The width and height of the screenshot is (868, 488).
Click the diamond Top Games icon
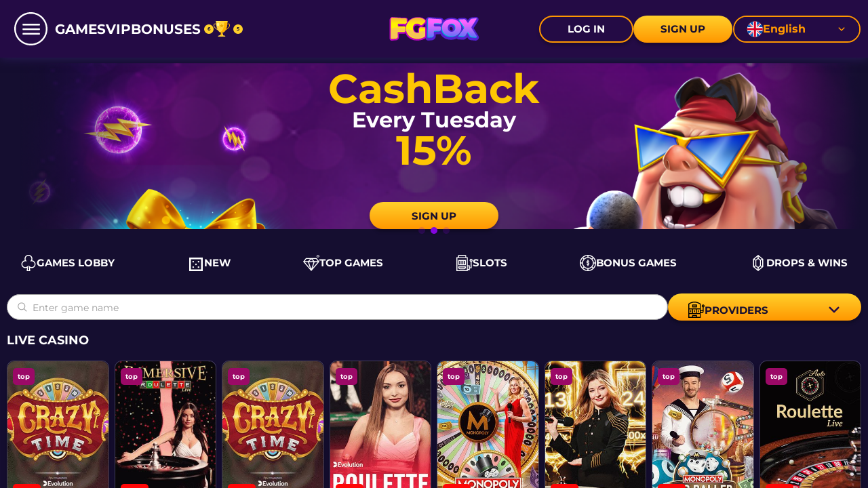[x=311, y=263]
